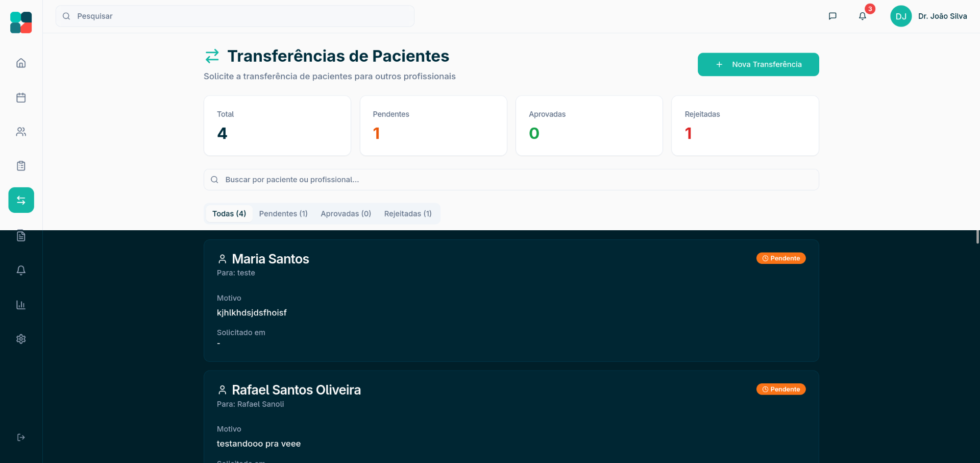Switch to the Pendentes (1) tab
The height and width of the screenshot is (463, 980).
(283, 214)
